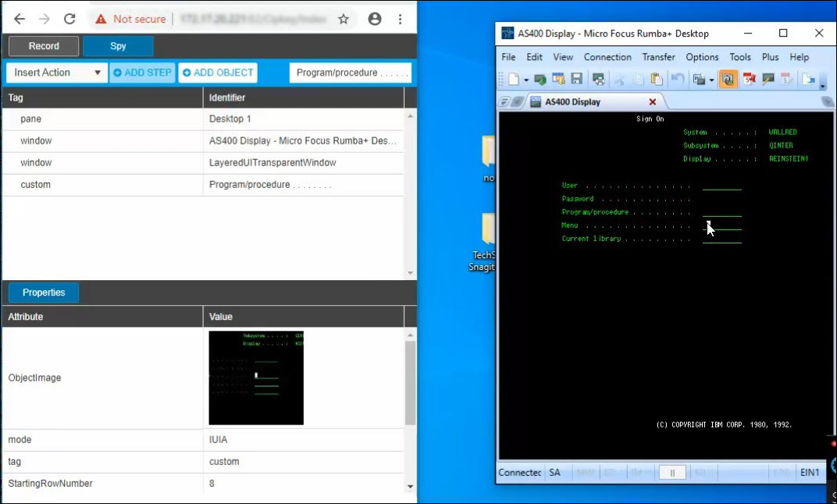The image size is (837, 504).
Task: Click the Copy icon in Rumba toolbar
Action: (x=638, y=80)
